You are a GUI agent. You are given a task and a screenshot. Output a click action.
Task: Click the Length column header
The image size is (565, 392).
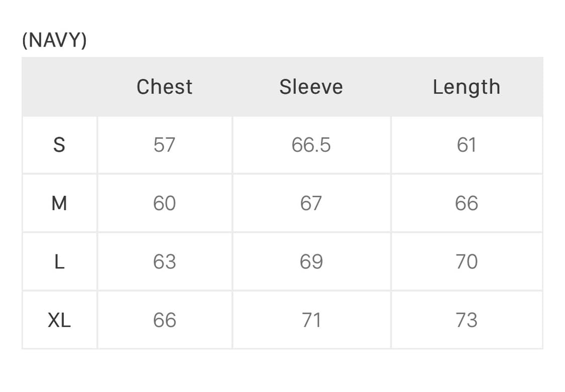(x=466, y=87)
